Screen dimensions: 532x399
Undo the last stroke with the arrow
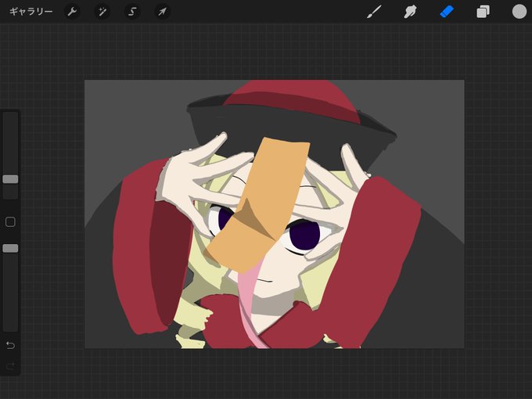click(x=10, y=345)
